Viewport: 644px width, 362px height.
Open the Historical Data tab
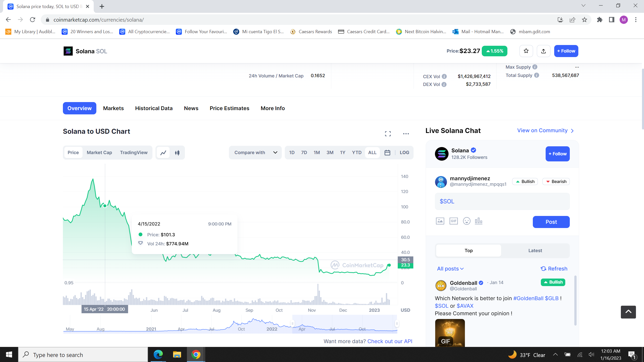154,108
